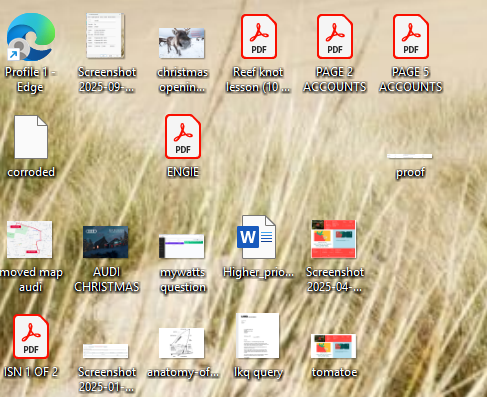
Task: Select the tomatoe image thumbnail
Action: [x=333, y=346]
